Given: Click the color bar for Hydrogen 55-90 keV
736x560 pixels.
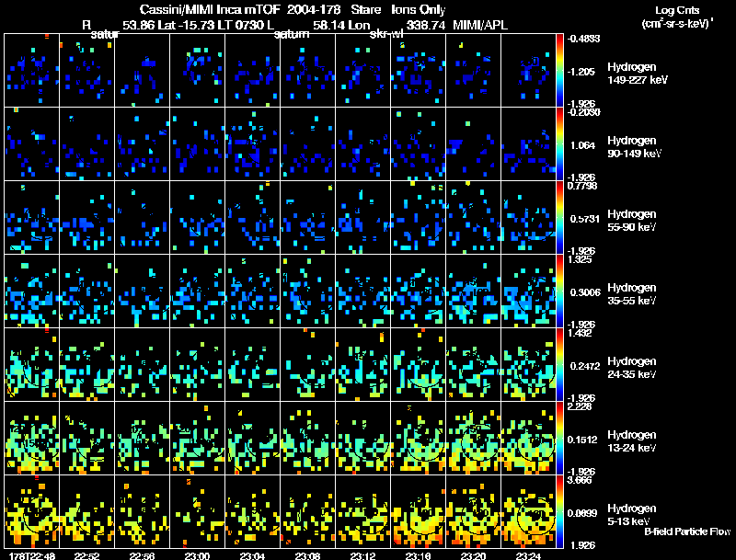Looking at the screenshot, I should pos(559,218).
